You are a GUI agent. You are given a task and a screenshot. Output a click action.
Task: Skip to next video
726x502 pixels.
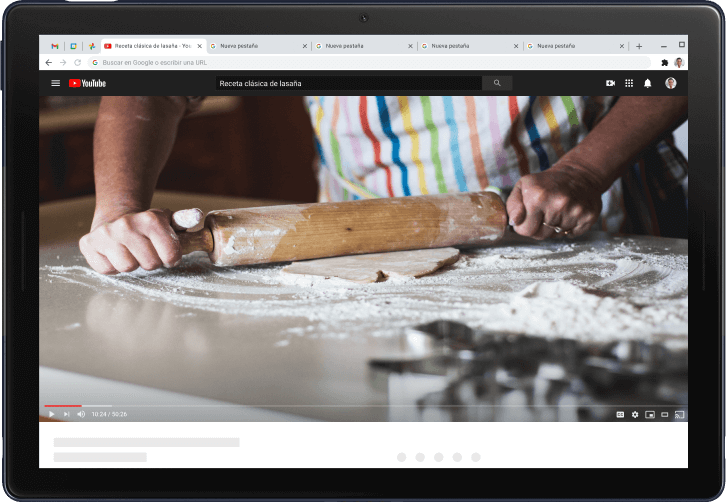click(66, 414)
